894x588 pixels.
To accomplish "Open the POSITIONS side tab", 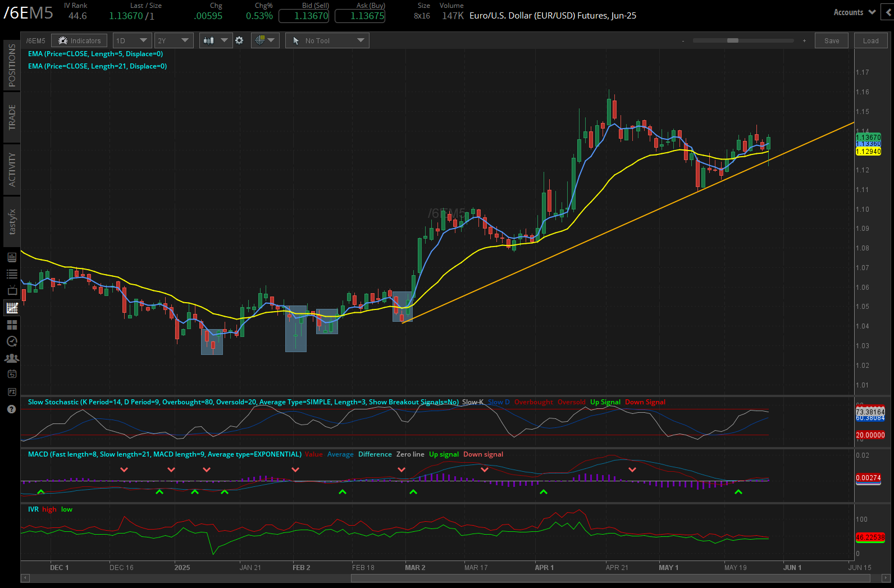I will [x=12, y=65].
